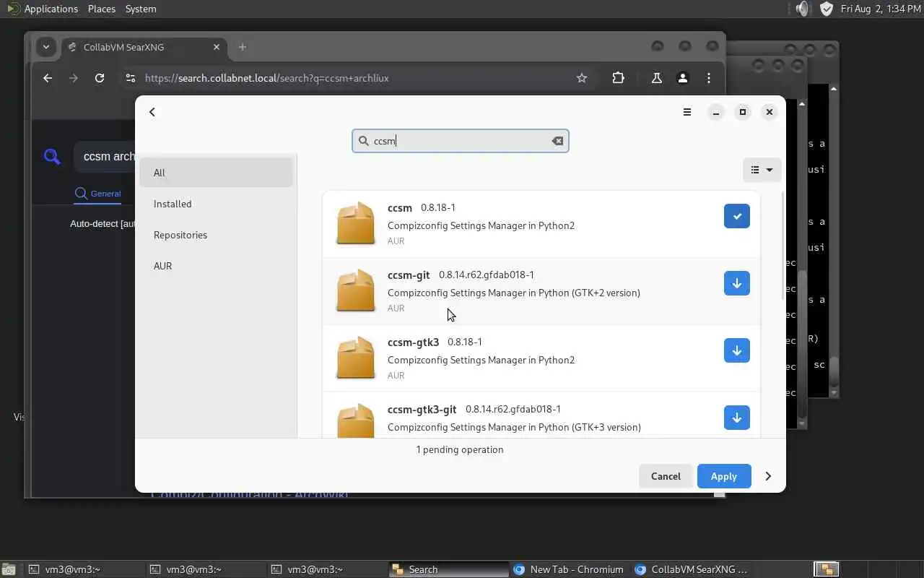Screen dimensions: 924x578
Task: Apply the pending operation
Action: tap(723, 476)
